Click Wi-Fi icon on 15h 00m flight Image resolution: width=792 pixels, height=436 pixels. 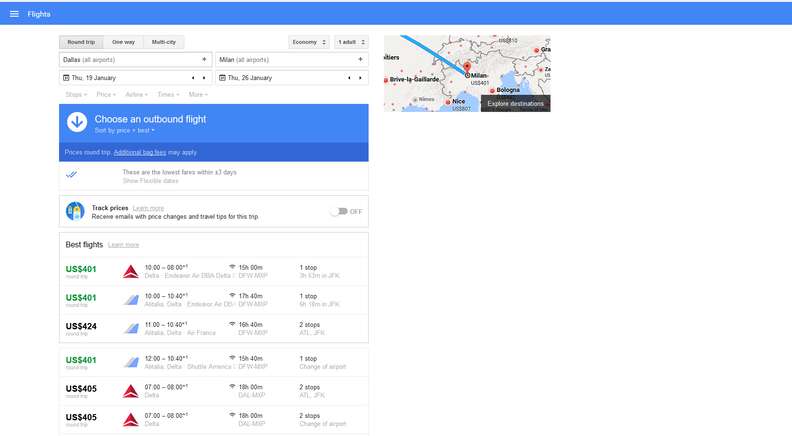232,267
